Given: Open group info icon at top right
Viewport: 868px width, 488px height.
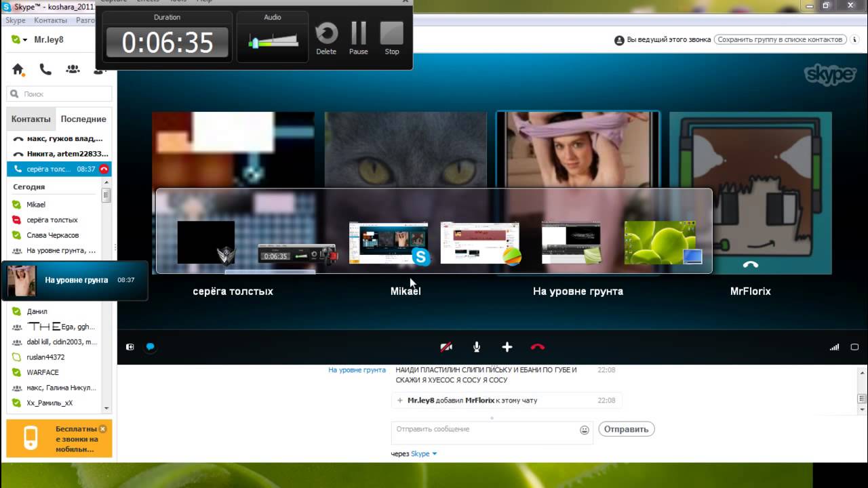Looking at the screenshot, I should coord(855,39).
